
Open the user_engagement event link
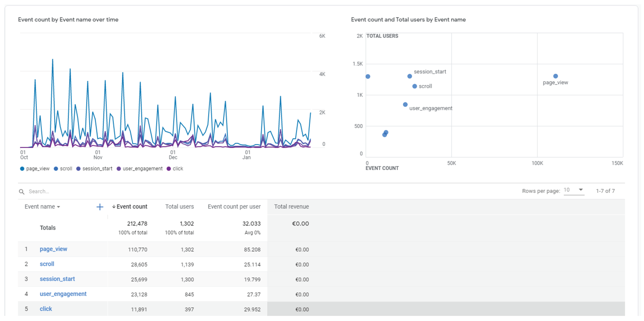click(x=63, y=294)
